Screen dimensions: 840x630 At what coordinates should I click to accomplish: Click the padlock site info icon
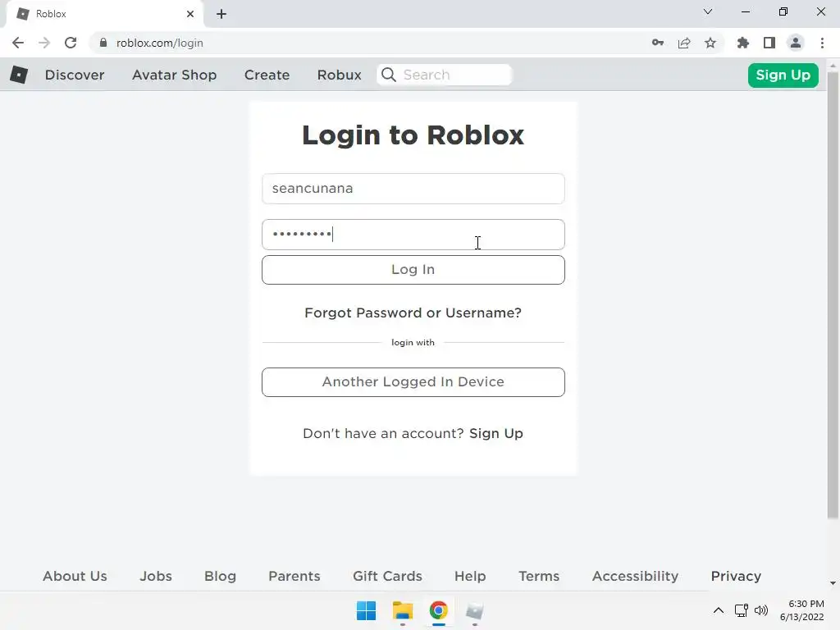(x=103, y=43)
